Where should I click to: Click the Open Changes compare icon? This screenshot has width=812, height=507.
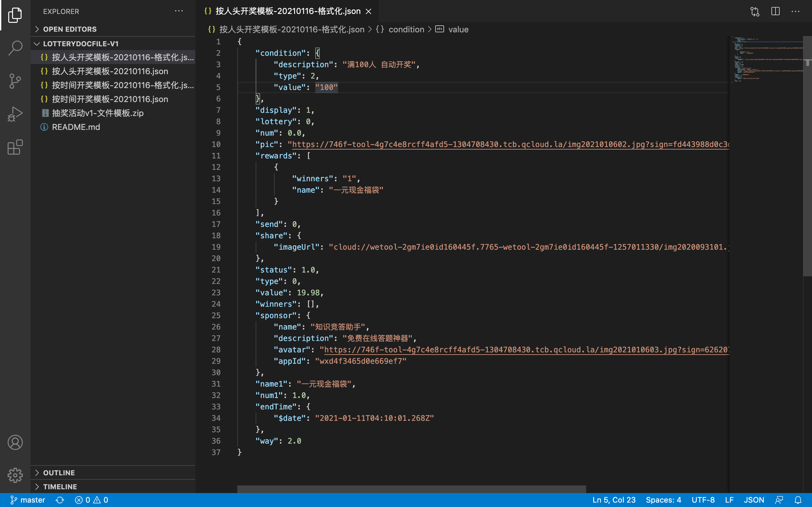coord(755,11)
